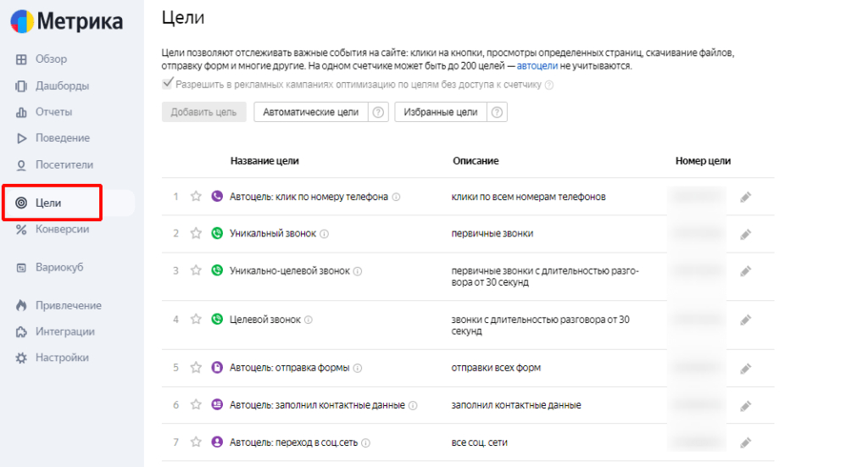Image resolution: width=868 pixels, height=467 pixels.
Task: Star the Автоцель: клик по номеру телефона goal
Action: 196,197
